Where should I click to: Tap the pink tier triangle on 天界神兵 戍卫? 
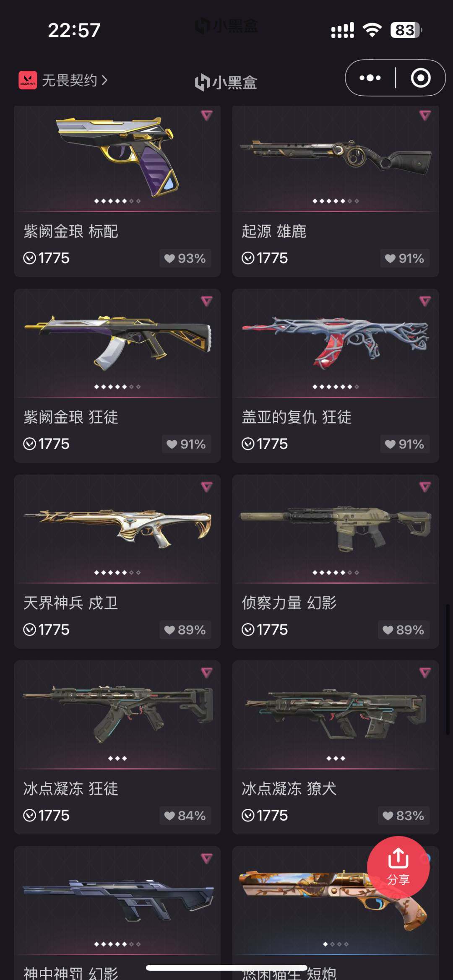point(206,487)
